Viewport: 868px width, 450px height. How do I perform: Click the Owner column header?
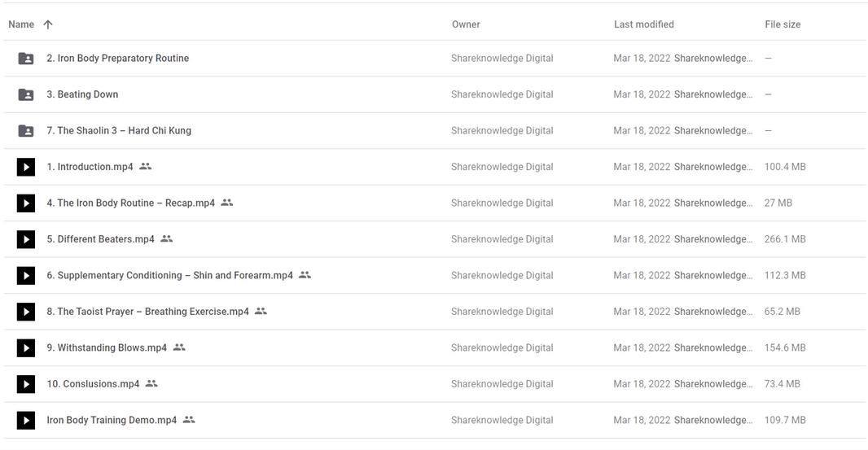click(466, 24)
